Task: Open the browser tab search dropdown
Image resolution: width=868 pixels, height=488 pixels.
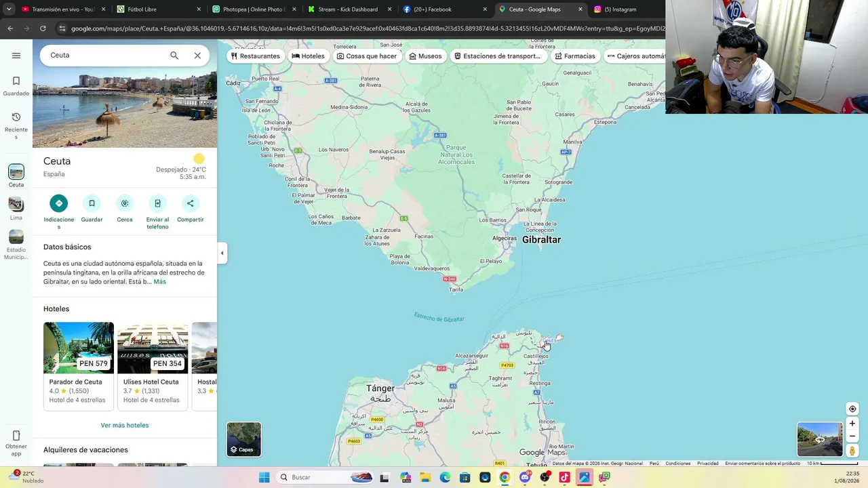Action: [9, 9]
